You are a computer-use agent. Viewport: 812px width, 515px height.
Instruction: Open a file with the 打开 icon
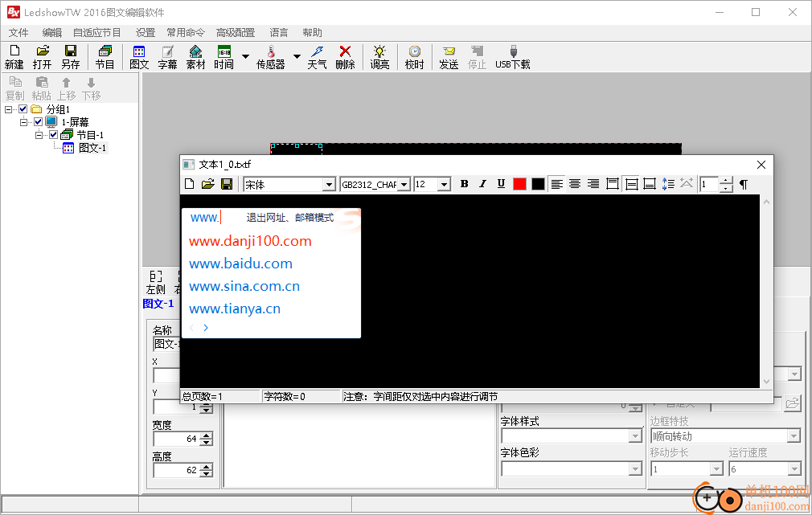point(43,57)
